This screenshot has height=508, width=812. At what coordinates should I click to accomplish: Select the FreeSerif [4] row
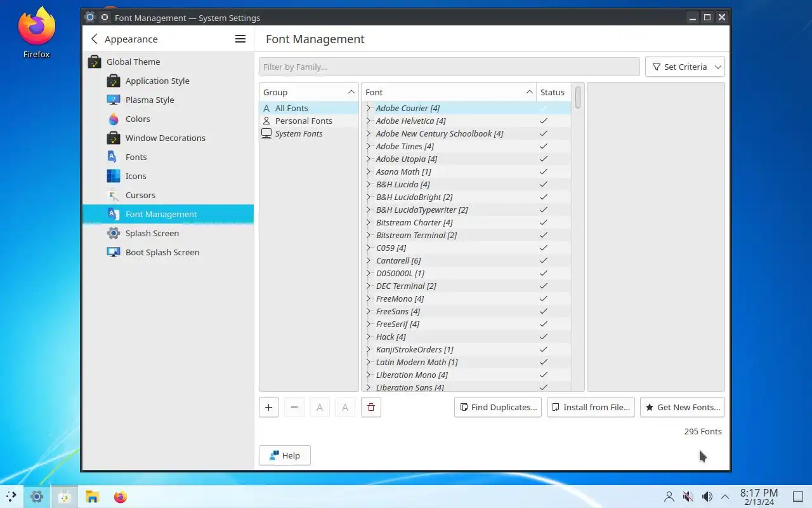[x=466, y=324]
